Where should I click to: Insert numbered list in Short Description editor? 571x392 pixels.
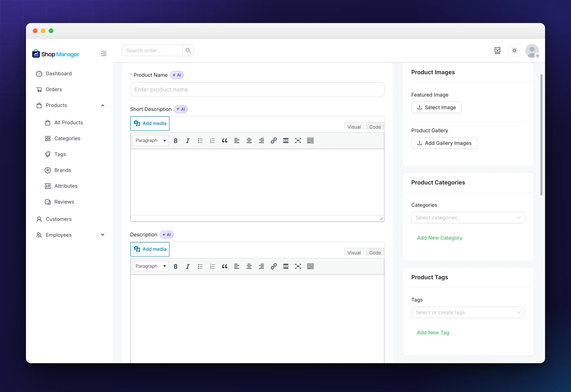[x=212, y=141]
